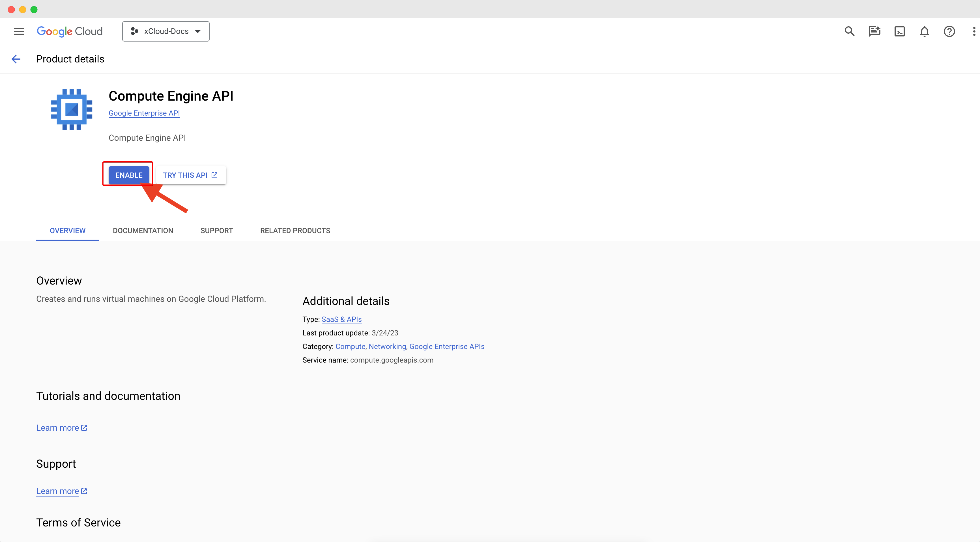Click the Try This API button
The width and height of the screenshot is (980, 542).
pos(191,175)
